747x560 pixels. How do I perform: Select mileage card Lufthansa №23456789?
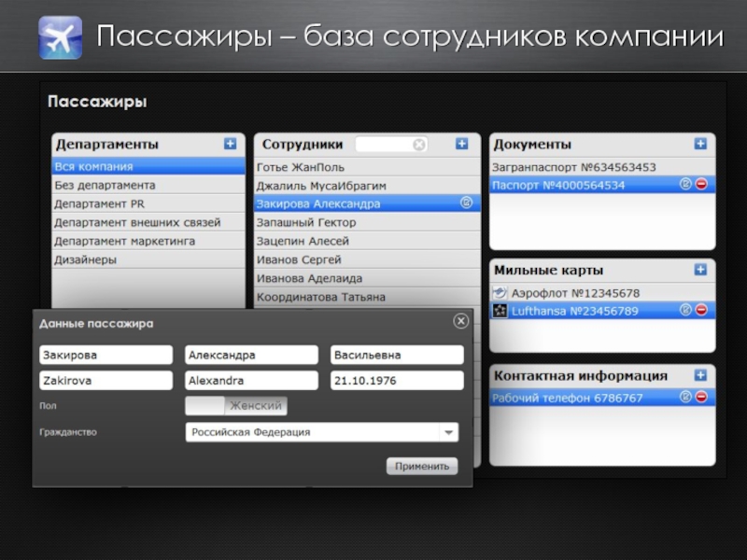coord(602,311)
